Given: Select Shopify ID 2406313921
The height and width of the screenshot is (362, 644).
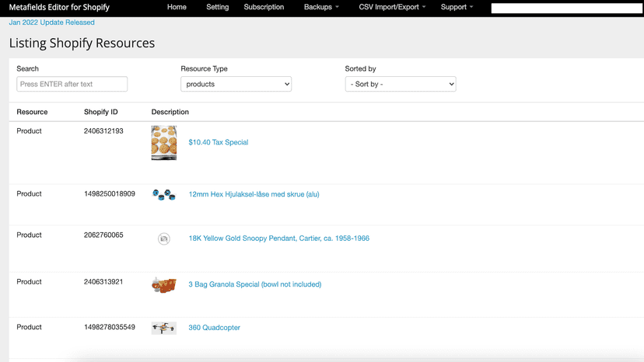Looking at the screenshot, I should click(103, 282).
